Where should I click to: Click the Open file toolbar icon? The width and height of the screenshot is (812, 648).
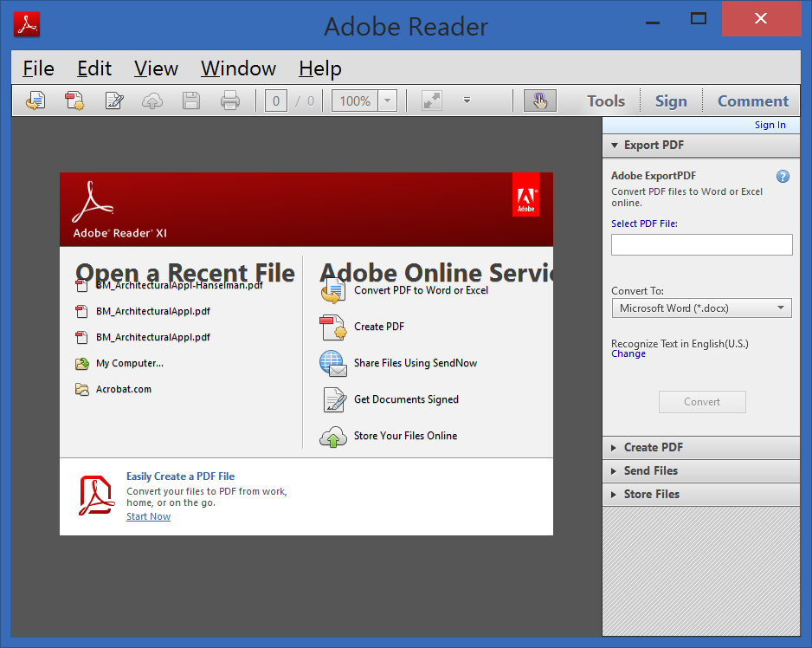point(35,101)
